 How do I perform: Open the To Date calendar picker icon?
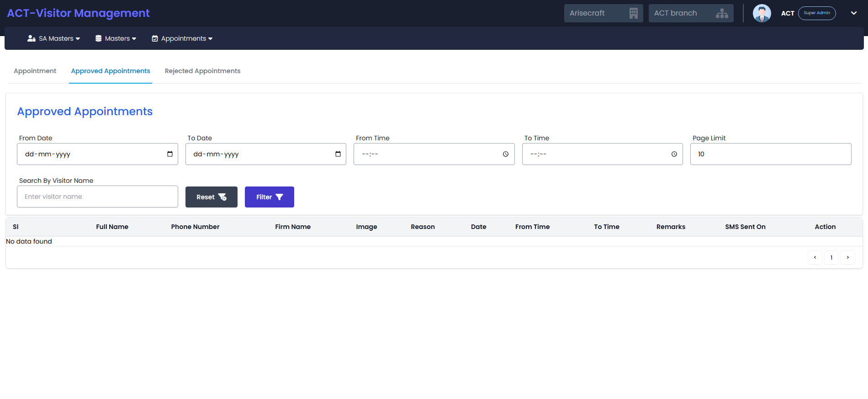(338, 154)
